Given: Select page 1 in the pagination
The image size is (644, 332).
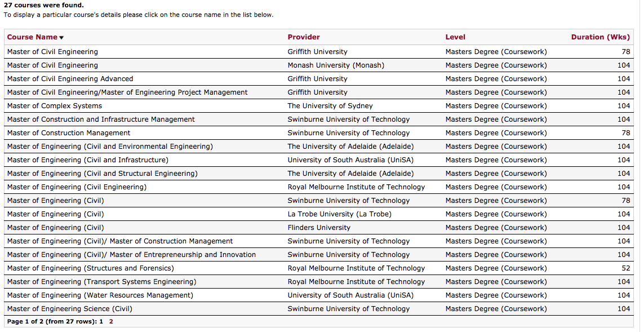Looking at the screenshot, I should (x=101, y=322).
